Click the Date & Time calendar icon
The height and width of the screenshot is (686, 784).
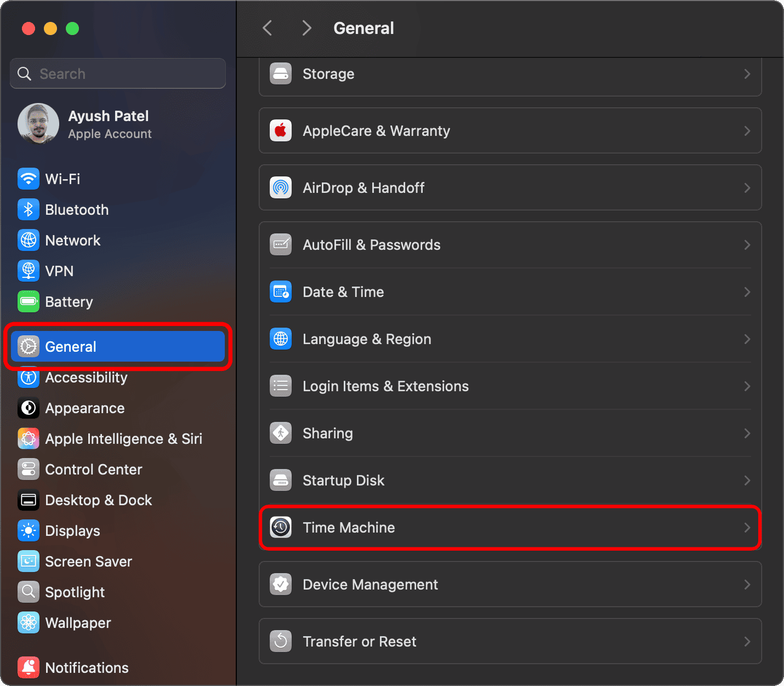281,291
